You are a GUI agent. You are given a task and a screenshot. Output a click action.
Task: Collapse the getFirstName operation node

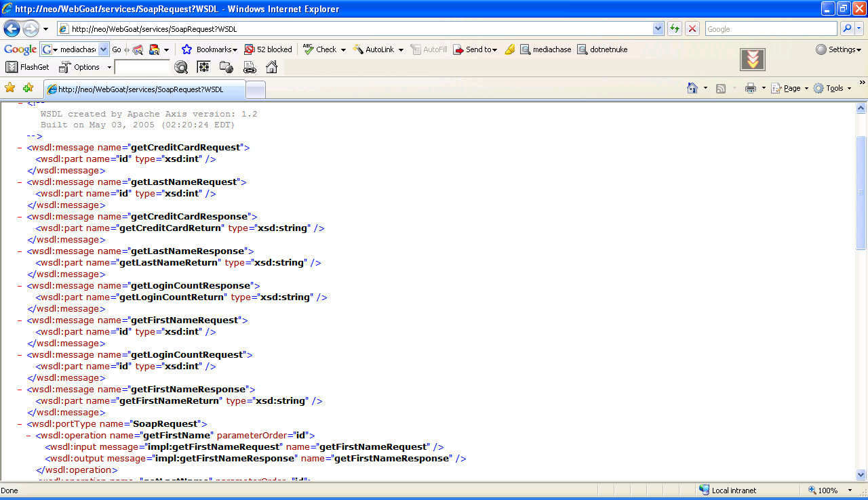coord(29,436)
